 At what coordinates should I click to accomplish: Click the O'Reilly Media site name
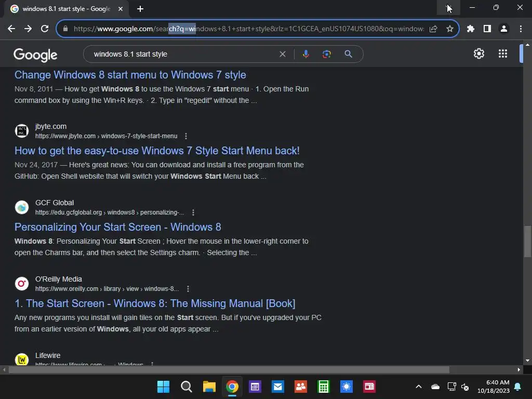pos(59,279)
